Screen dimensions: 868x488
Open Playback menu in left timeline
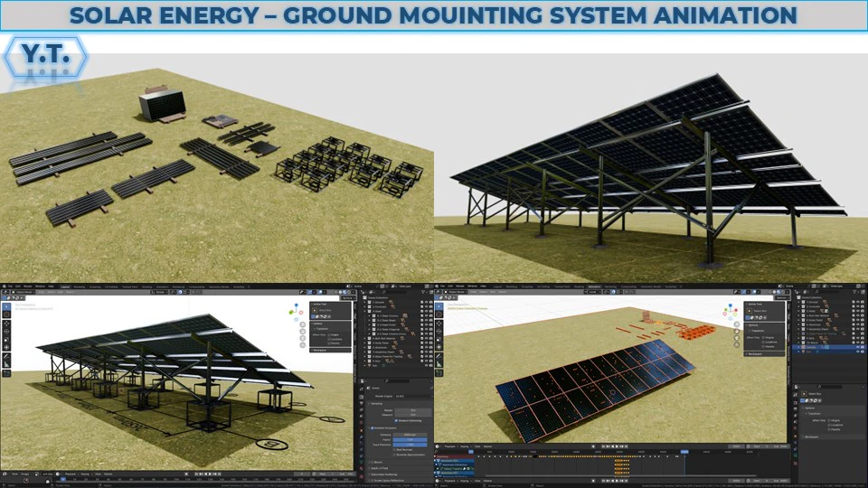pos(71,474)
